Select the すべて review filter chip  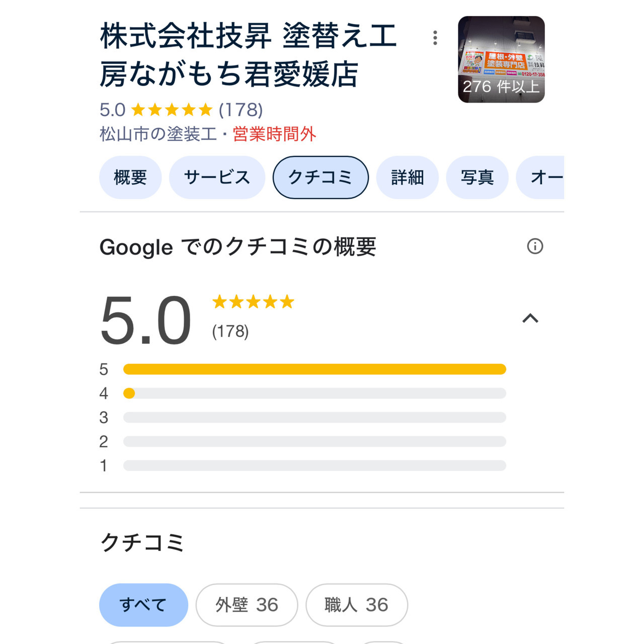(143, 605)
